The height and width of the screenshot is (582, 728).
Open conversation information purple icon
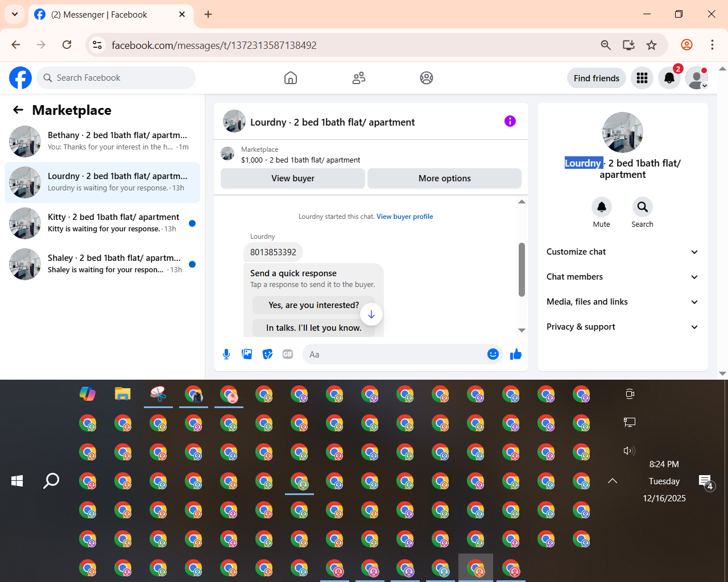(x=510, y=121)
